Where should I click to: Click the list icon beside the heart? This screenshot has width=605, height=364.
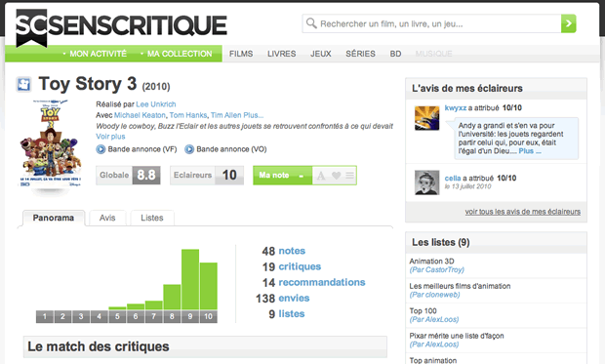point(349,176)
